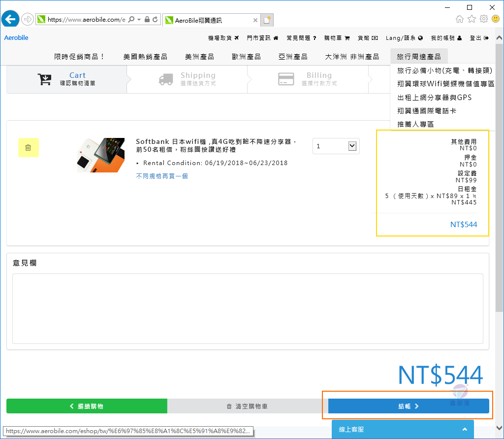
Task: Select 翔翼環球Wifi蝴蝶機儲值專區 submenu item
Action: click(446, 84)
